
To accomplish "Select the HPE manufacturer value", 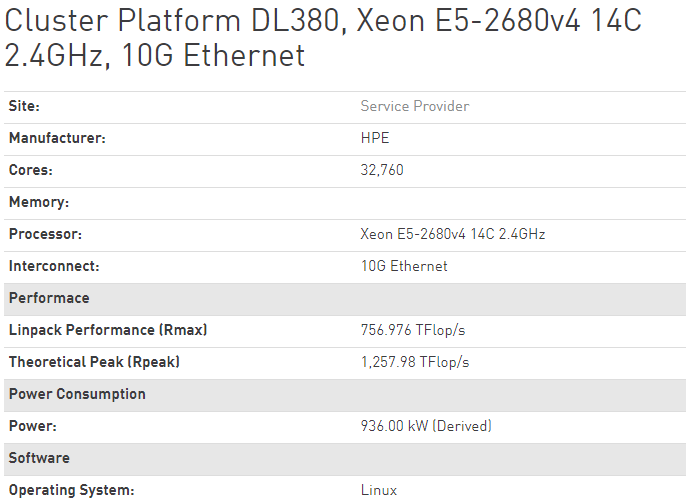I will [x=375, y=138].
